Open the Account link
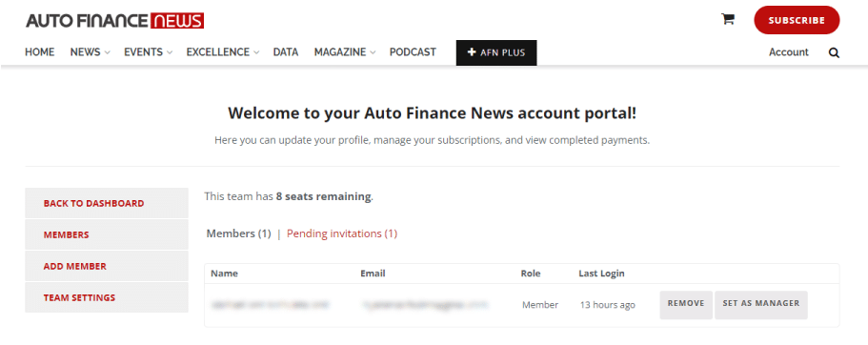This screenshot has height=345, width=868. [788, 52]
